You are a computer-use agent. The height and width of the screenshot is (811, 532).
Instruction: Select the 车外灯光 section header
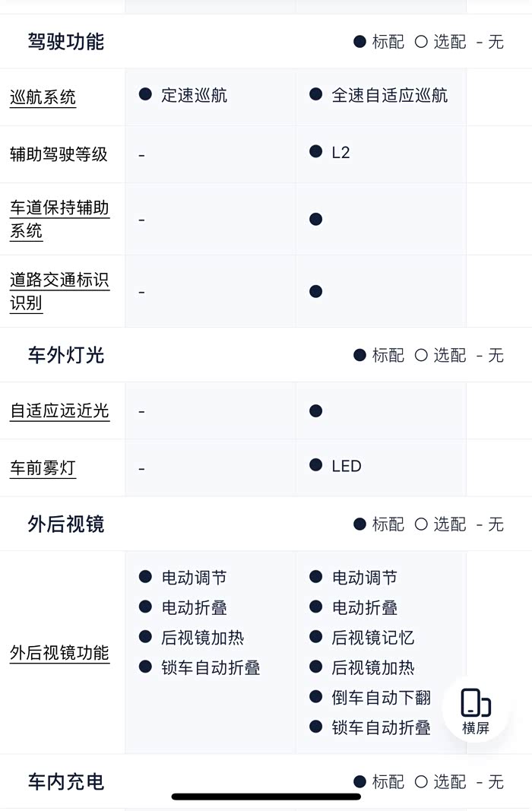pos(66,355)
